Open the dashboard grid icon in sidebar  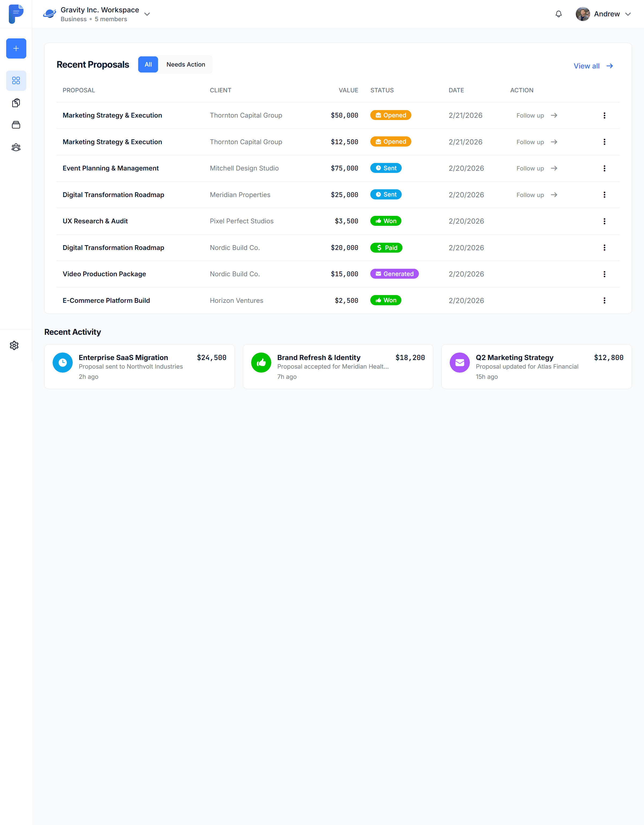(x=16, y=81)
